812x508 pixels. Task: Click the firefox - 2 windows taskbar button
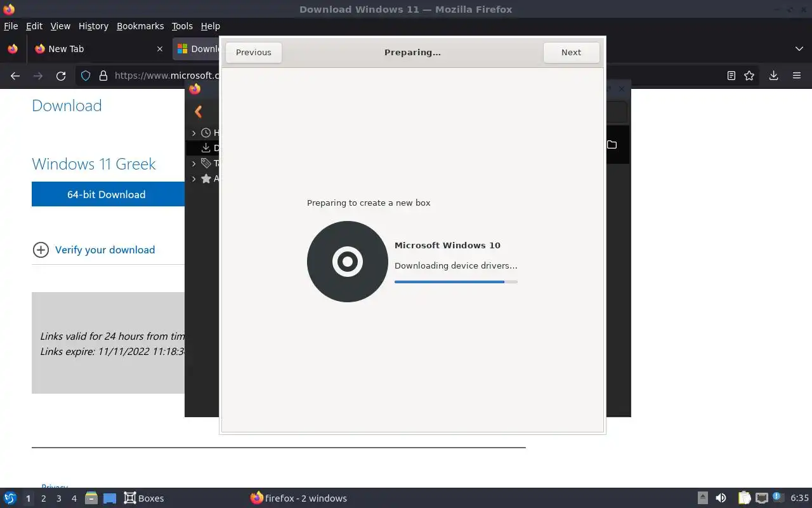click(x=299, y=498)
